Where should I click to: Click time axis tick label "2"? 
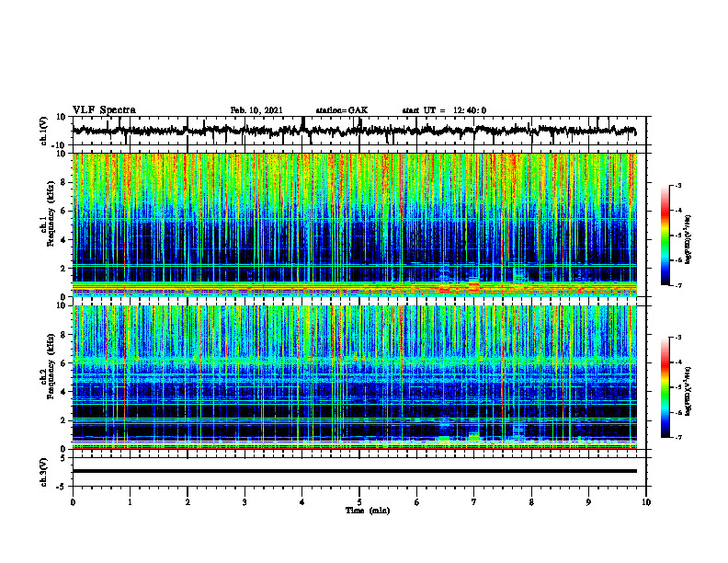coord(188,502)
